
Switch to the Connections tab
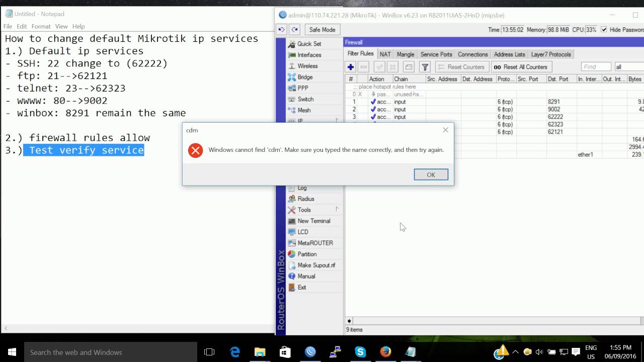click(472, 54)
